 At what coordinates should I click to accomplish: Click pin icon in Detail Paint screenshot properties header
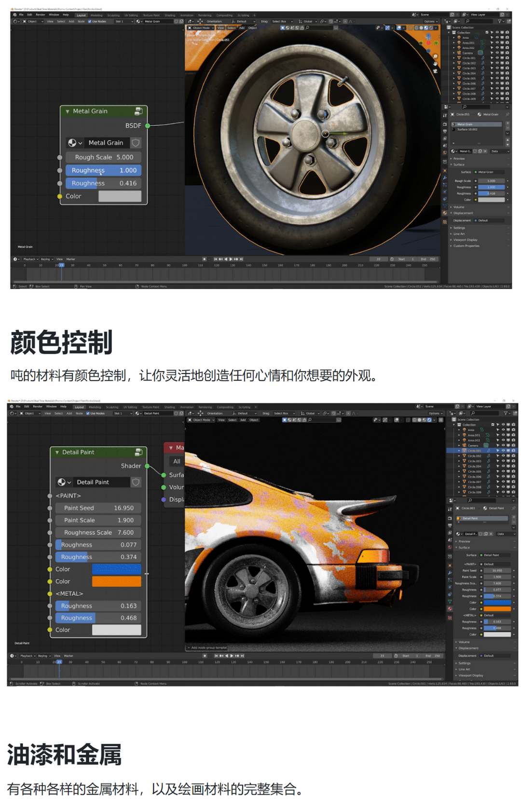click(514, 508)
